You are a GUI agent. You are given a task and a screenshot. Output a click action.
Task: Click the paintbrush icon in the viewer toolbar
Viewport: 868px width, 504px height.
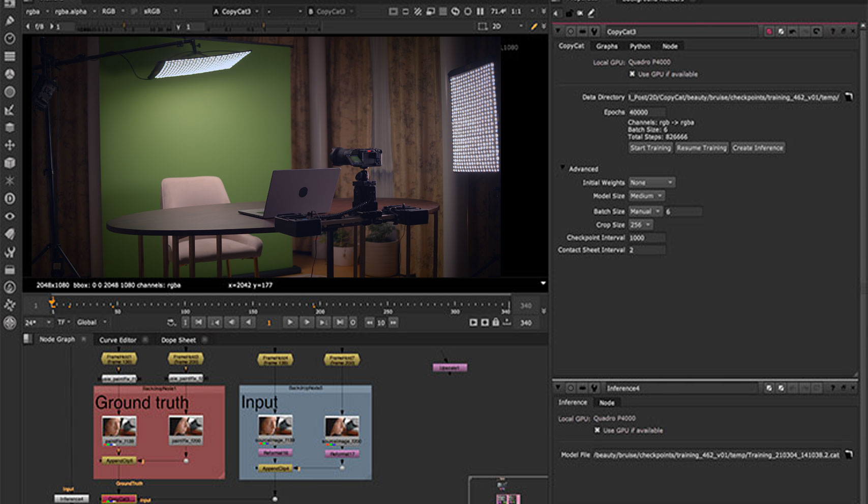tap(533, 26)
